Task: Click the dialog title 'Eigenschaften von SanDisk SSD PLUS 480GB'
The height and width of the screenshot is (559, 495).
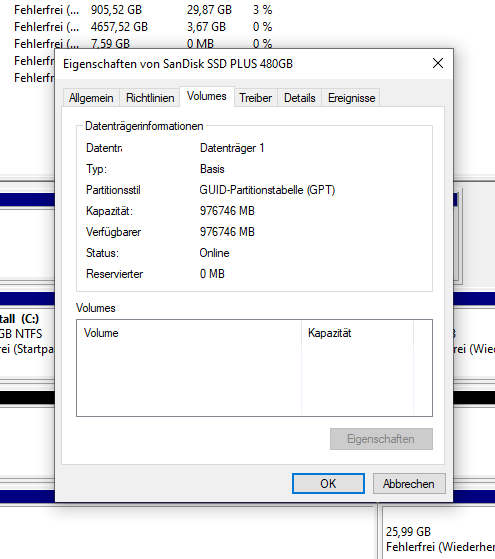Action: point(178,64)
